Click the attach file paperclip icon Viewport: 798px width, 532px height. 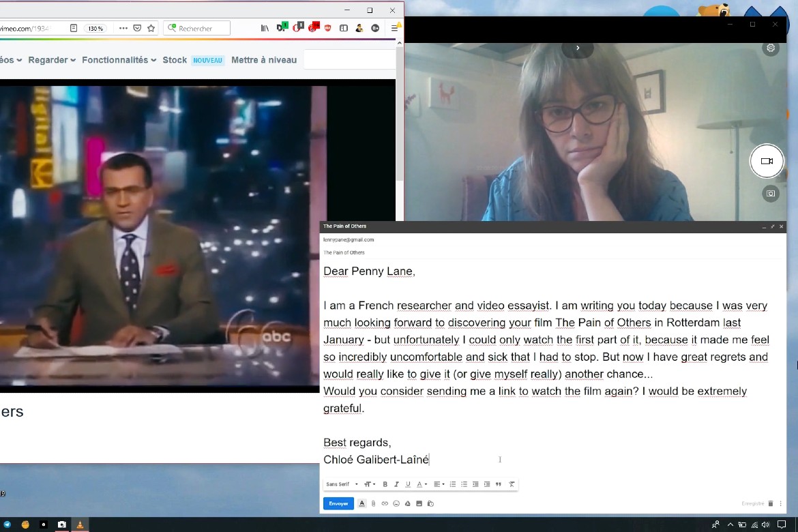coord(373,503)
